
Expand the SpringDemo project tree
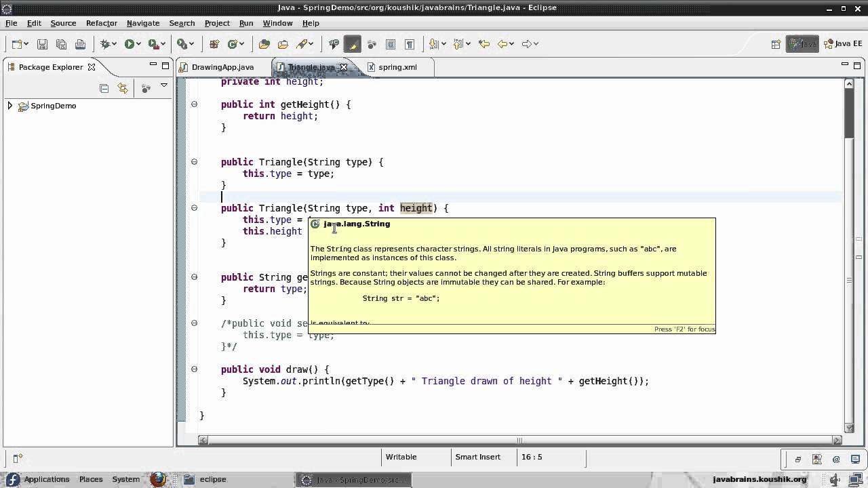point(10,106)
